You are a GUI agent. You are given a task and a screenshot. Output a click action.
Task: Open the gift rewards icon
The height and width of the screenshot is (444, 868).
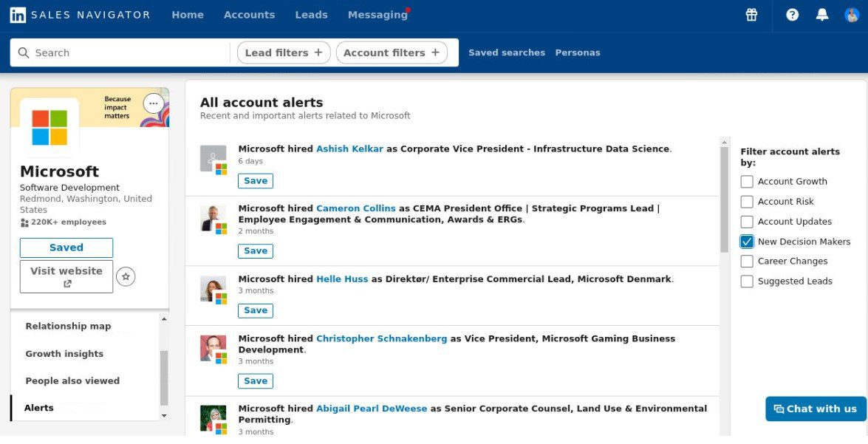coord(751,15)
